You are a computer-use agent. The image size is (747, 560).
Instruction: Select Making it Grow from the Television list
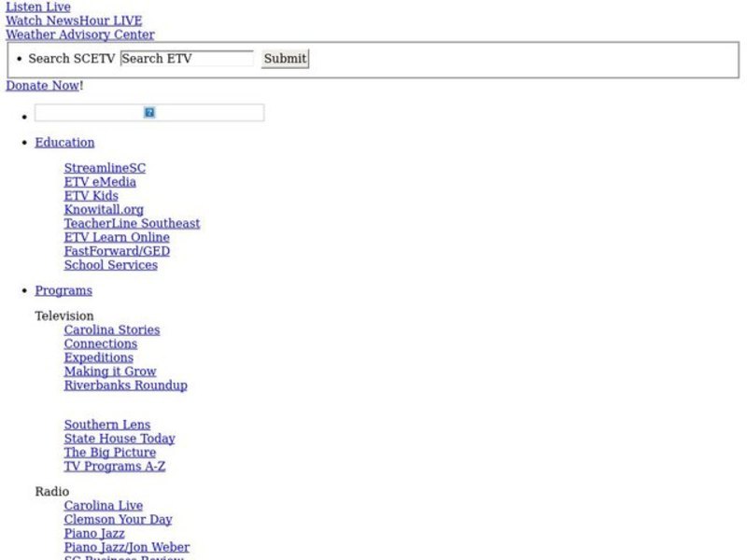[x=109, y=371]
